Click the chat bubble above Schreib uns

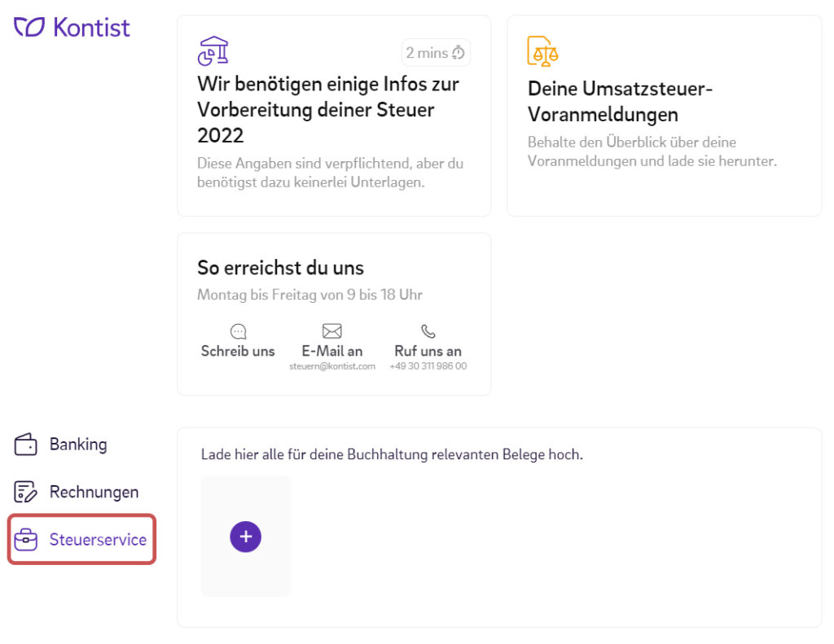point(237,331)
